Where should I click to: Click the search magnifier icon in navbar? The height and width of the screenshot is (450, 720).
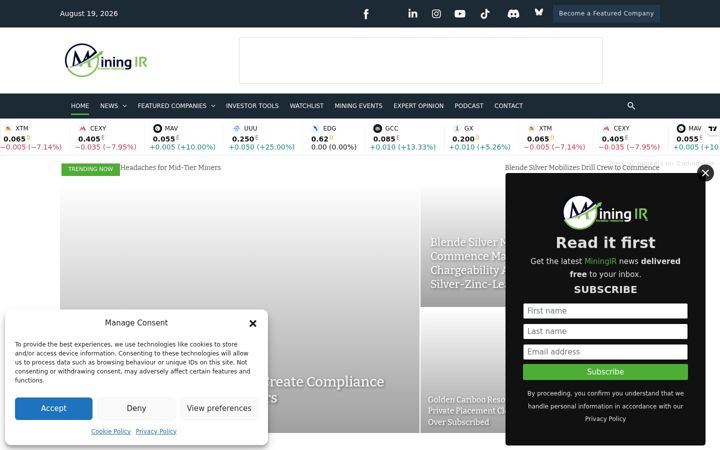pos(631,106)
